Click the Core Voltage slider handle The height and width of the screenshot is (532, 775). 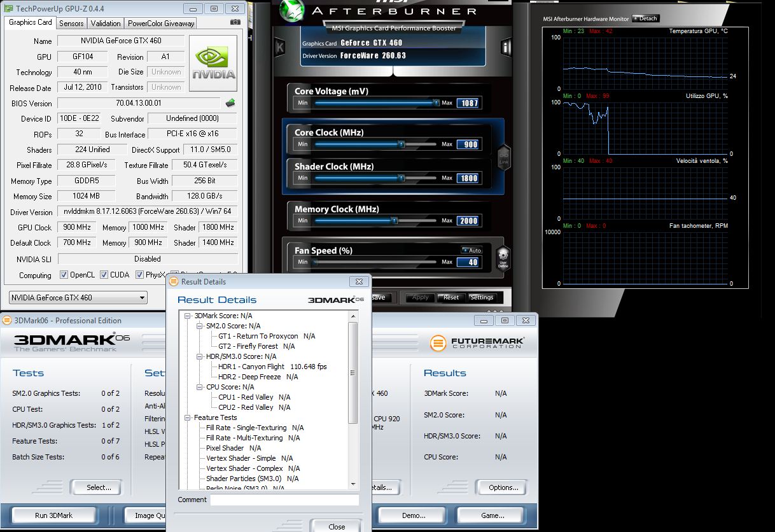436,102
